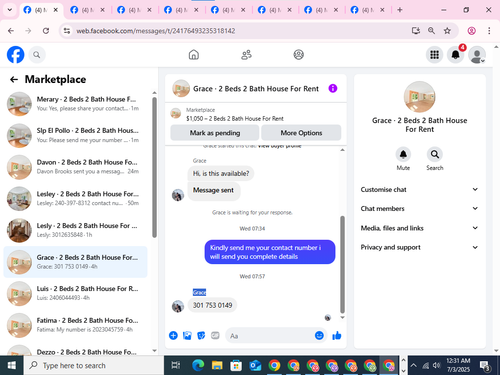
Task: Open the Friends icon in top bar
Action: point(246,55)
